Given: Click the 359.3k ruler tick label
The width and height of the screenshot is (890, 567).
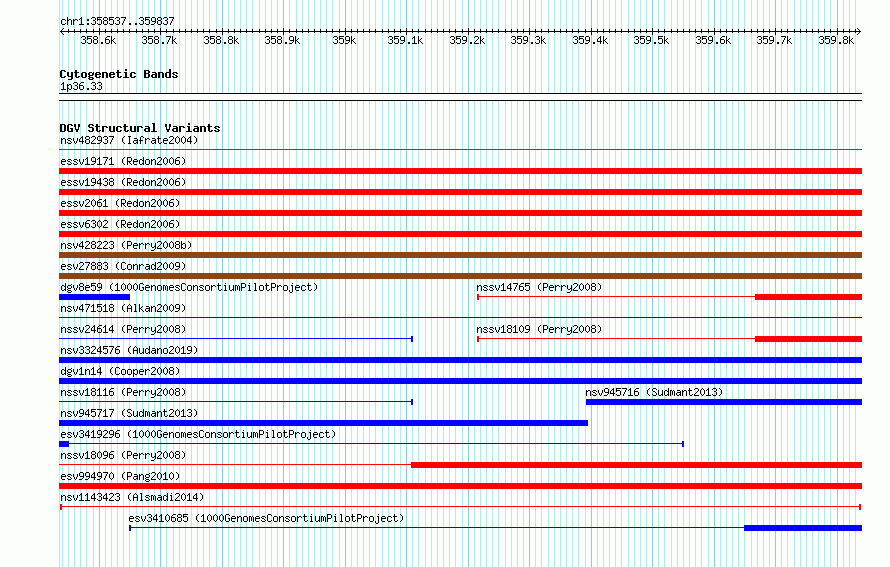Looking at the screenshot, I should pos(528,40).
